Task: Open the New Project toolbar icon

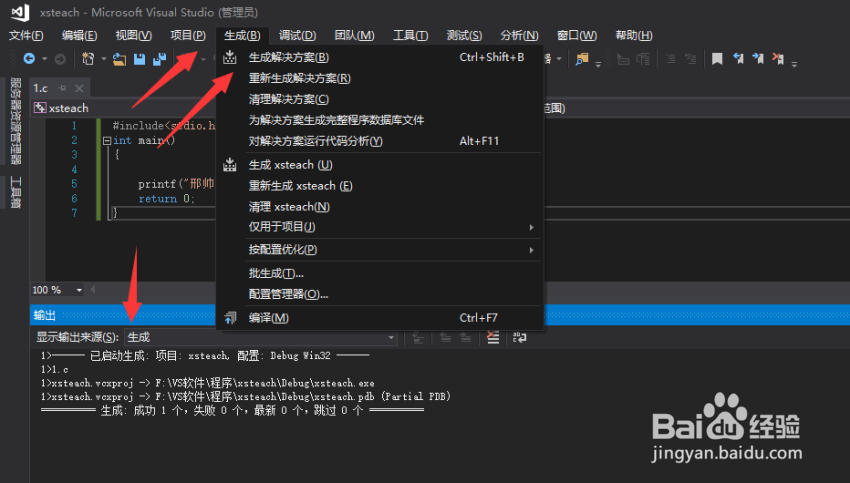Action: (88, 59)
